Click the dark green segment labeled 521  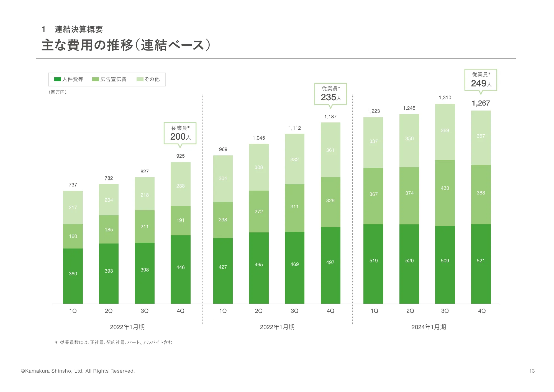[x=481, y=264]
